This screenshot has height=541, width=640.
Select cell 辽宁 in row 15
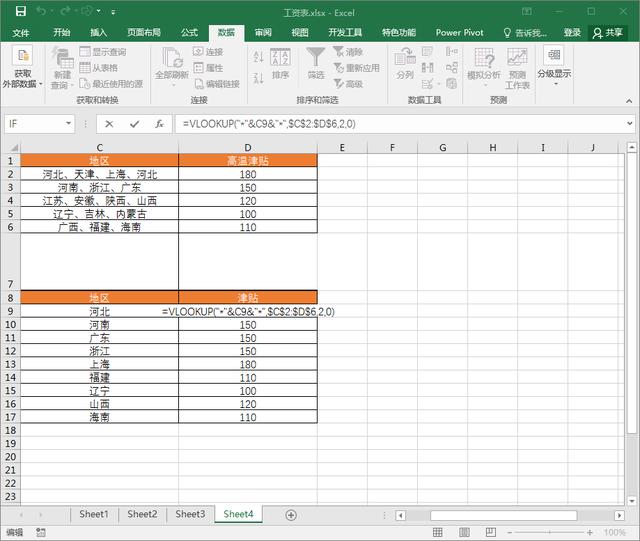tap(99, 391)
